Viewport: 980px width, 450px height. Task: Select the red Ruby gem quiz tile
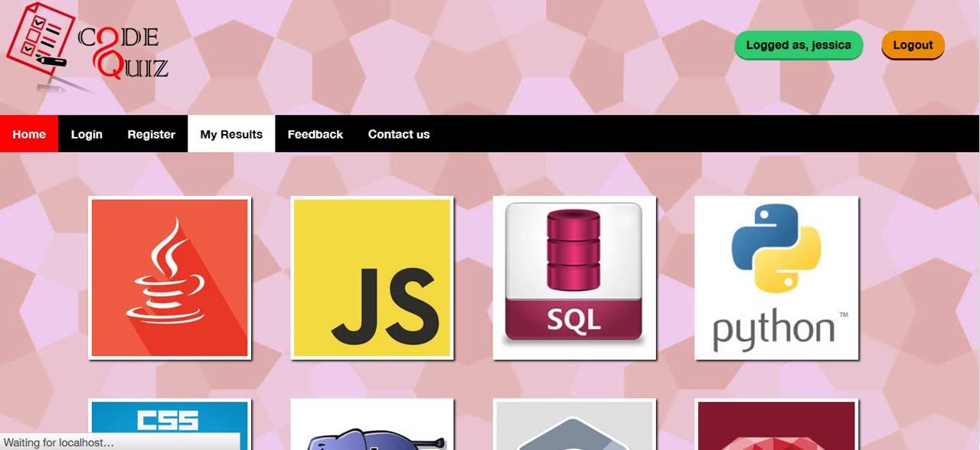pyautogui.click(x=776, y=424)
